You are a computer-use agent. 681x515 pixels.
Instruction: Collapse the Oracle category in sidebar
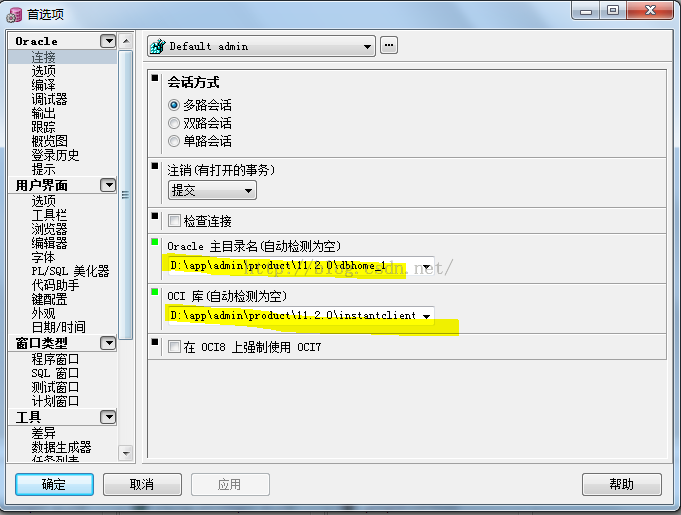[x=108, y=41]
